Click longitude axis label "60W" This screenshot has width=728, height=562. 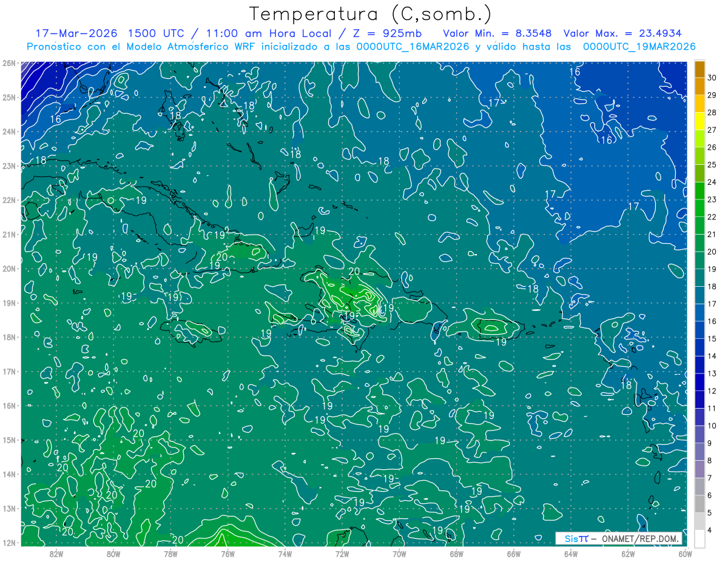point(685,554)
